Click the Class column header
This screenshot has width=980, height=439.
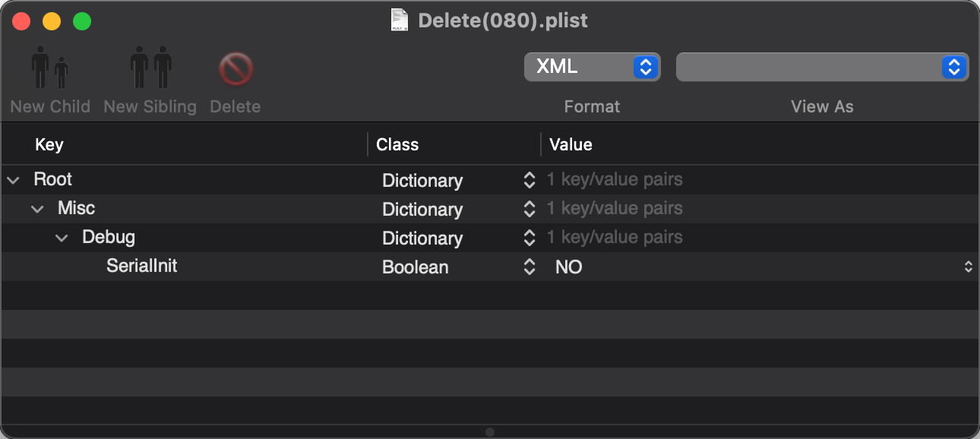click(x=397, y=144)
